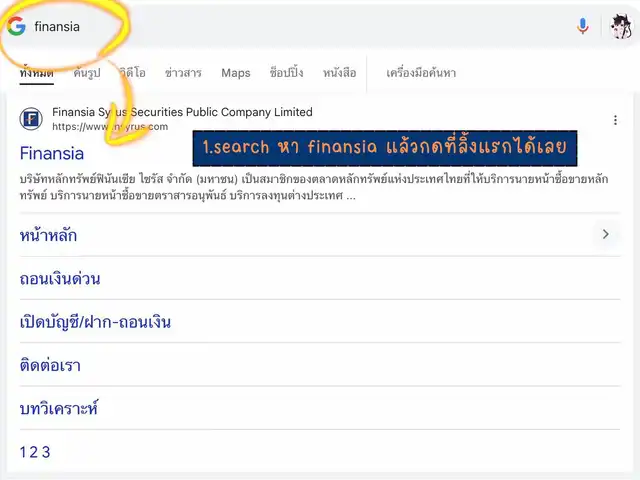Go to the ติดต่อเรา contact link

[50, 365]
